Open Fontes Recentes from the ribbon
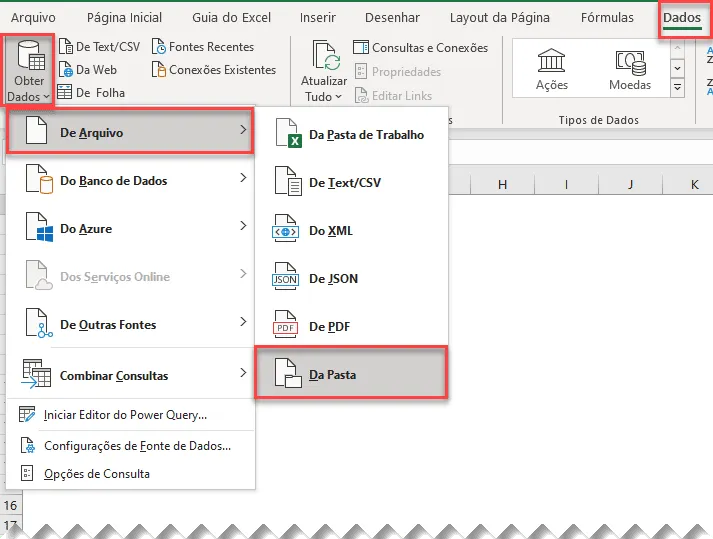The height and width of the screenshot is (539, 713). point(203,47)
